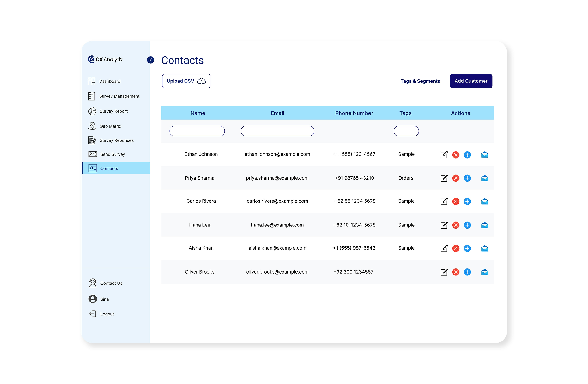Edit the Hana Lee contact
Image resolution: width=588 pixels, height=384 pixels.
444,225
